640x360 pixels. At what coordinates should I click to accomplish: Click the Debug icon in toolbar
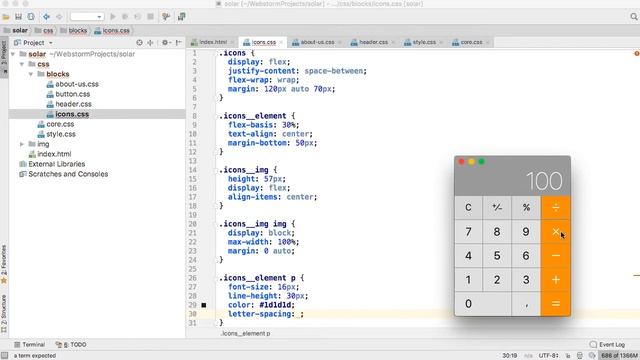click(x=125, y=17)
